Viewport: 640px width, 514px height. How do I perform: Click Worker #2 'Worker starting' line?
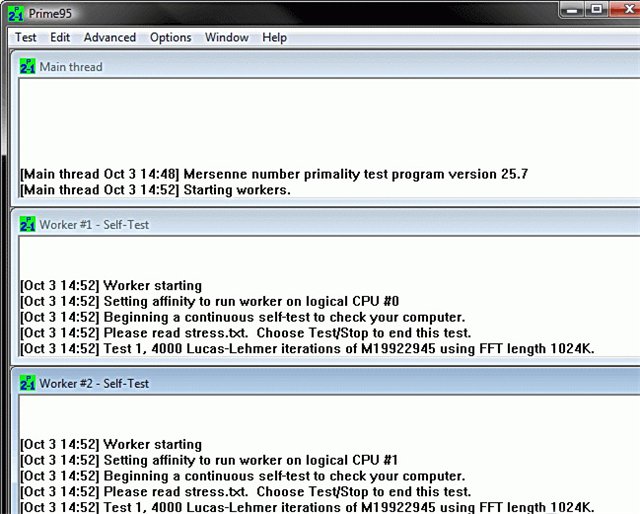point(111,444)
